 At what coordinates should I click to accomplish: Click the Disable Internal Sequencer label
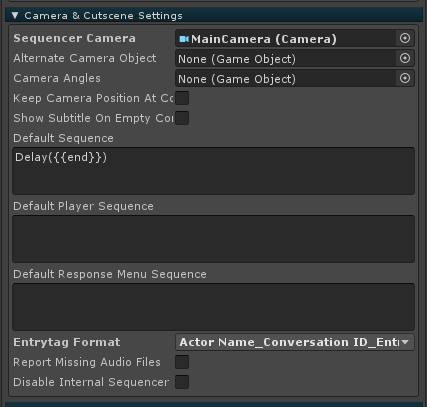point(91,382)
